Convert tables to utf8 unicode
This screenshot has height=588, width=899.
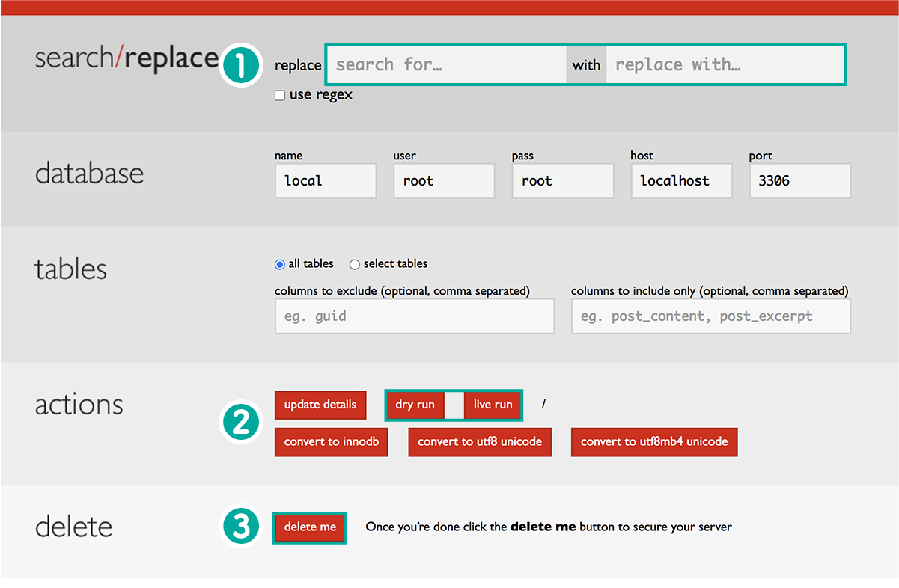click(480, 442)
